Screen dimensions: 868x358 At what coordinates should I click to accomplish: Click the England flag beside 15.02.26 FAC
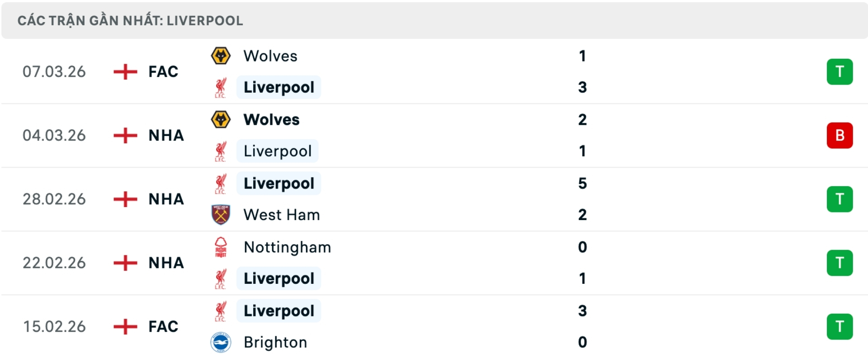click(x=125, y=326)
